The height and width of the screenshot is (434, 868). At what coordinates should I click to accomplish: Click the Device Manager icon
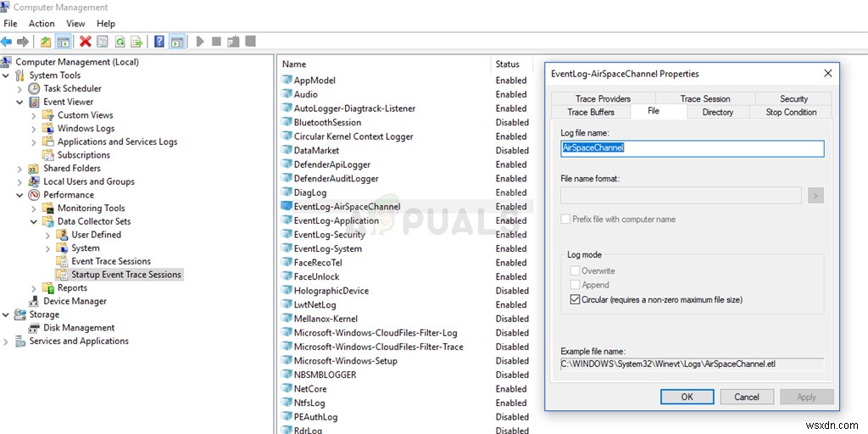coord(34,301)
